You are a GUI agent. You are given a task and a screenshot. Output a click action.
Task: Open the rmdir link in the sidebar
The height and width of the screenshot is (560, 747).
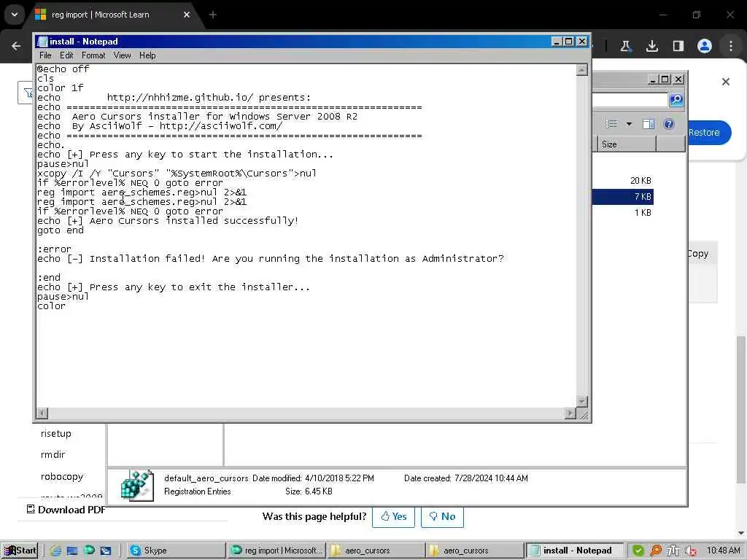(x=53, y=455)
